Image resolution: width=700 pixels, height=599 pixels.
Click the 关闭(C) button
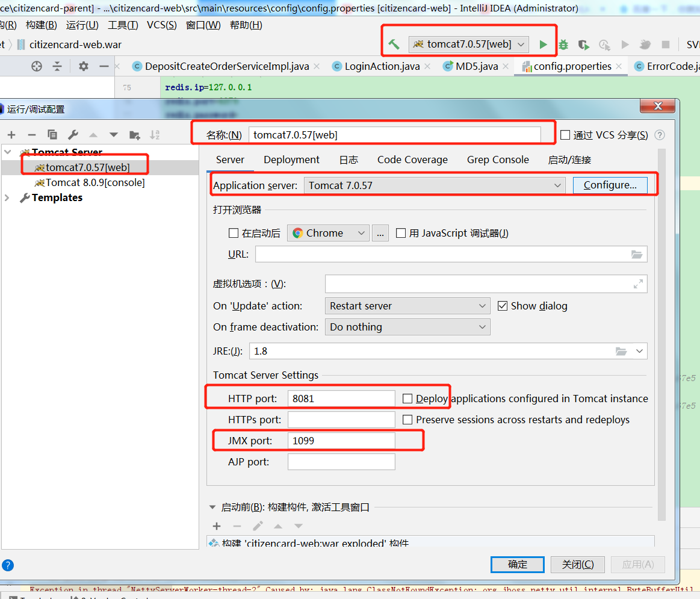click(x=578, y=565)
